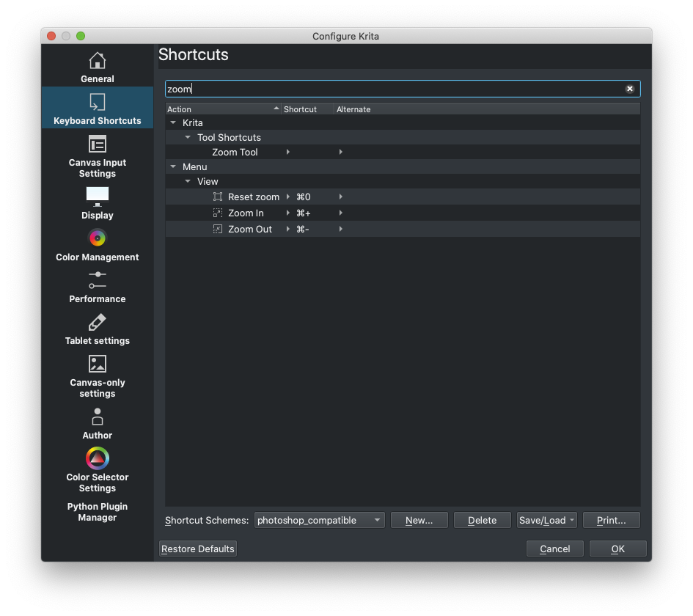This screenshot has height=616, width=693.
Task: Expand the Zoom In shortcut arrow
Action: point(288,213)
